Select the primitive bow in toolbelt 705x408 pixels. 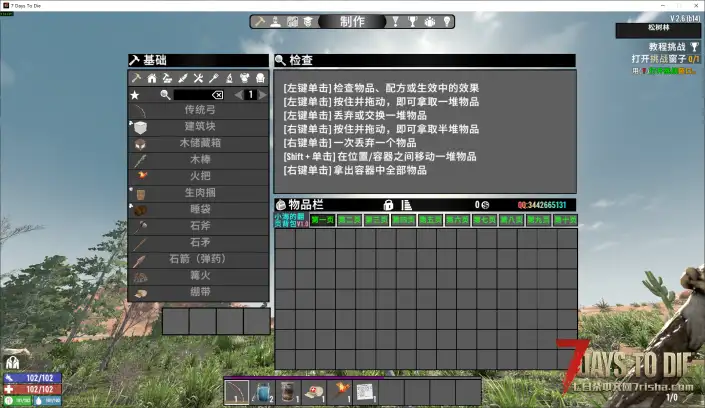tap(236, 392)
